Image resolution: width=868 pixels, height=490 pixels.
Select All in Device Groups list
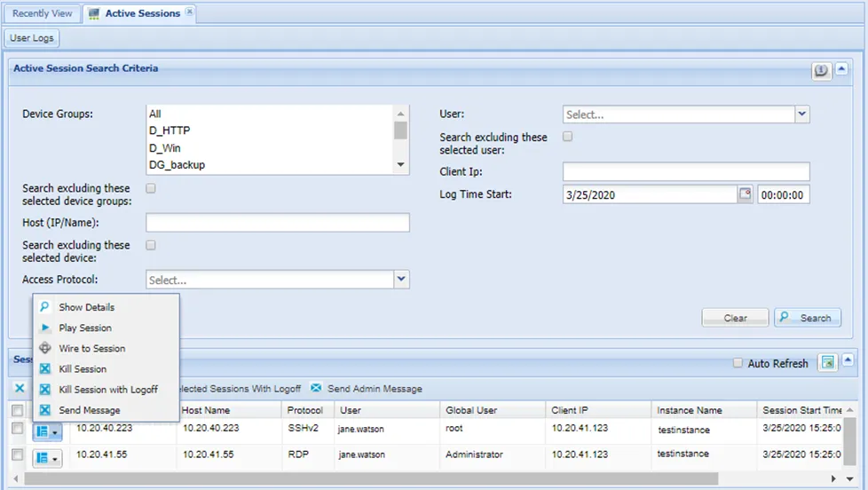click(270, 114)
